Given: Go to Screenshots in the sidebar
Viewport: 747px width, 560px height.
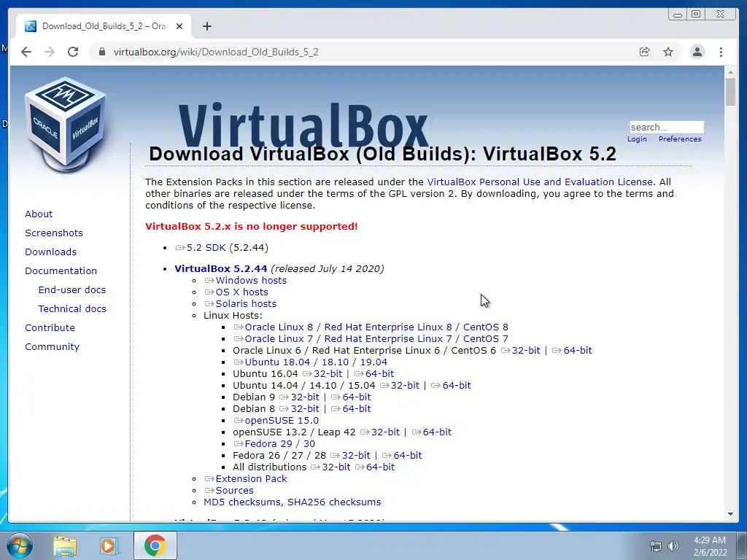Looking at the screenshot, I should pos(54,233).
